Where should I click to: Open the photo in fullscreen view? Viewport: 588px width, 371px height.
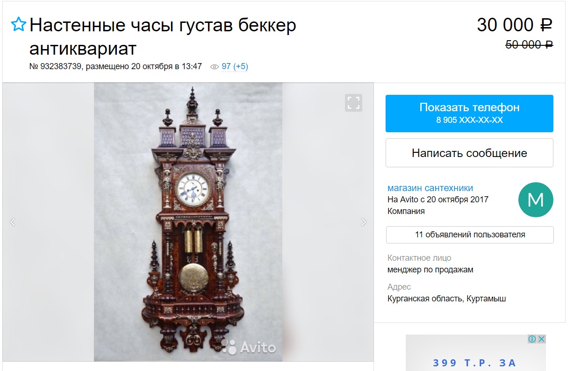tap(354, 103)
